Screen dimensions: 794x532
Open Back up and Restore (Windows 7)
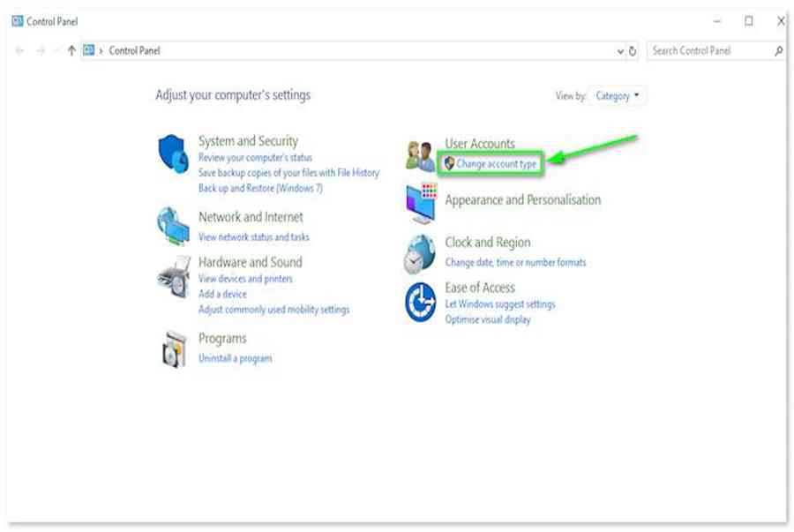tap(260, 188)
